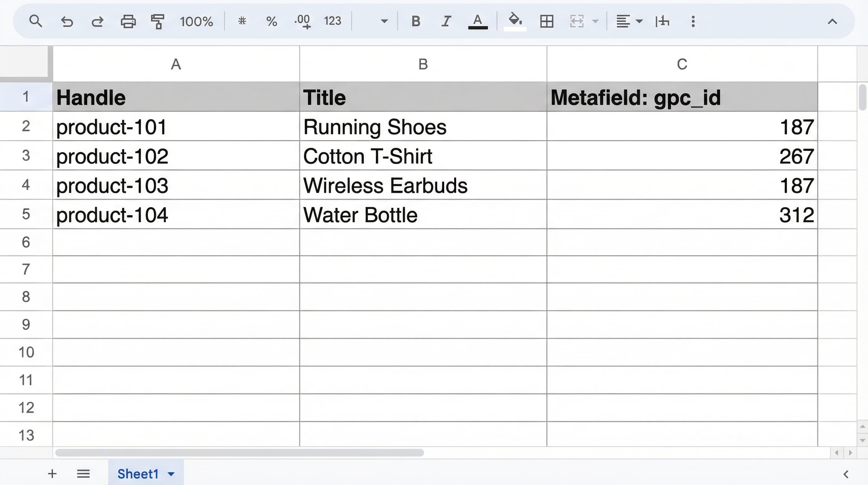
Task: Open the fill color bucket
Action: [x=515, y=21]
